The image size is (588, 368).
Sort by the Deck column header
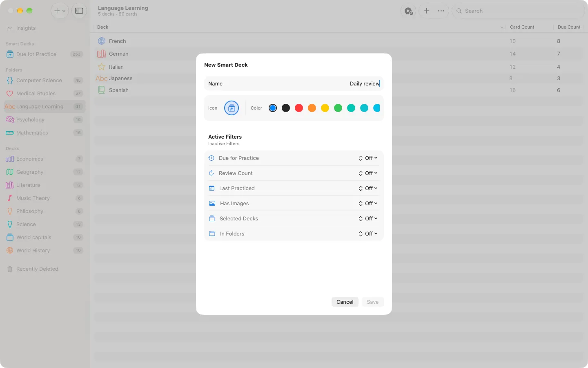(103, 27)
